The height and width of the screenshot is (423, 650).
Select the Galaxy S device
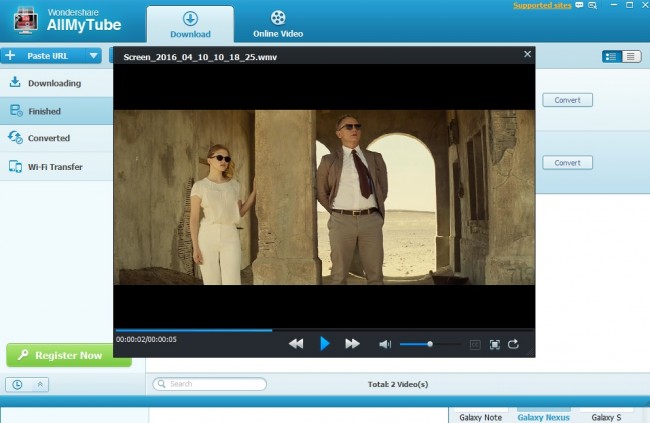tap(606, 417)
